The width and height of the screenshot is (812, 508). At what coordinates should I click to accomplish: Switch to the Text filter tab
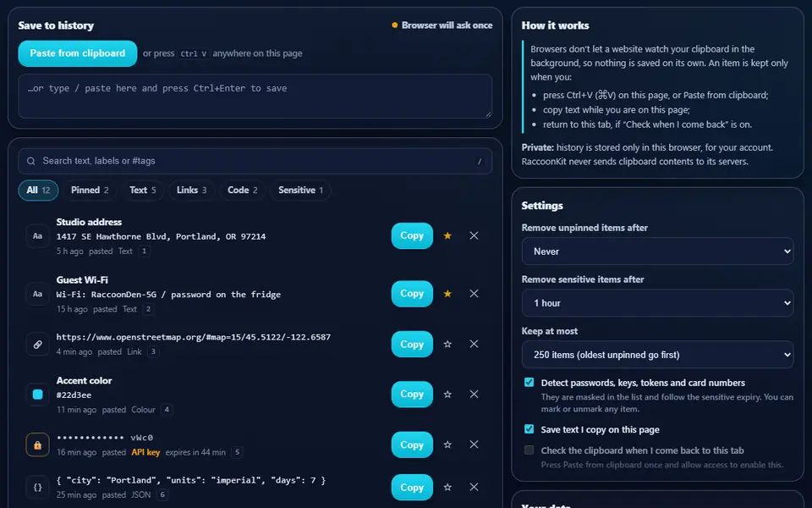(142, 190)
